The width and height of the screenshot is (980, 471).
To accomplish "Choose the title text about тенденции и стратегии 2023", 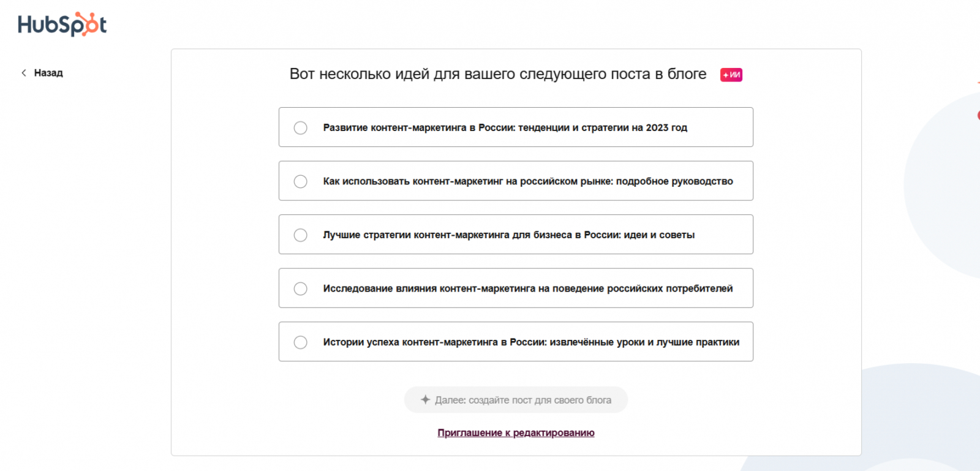I will (x=505, y=127).
